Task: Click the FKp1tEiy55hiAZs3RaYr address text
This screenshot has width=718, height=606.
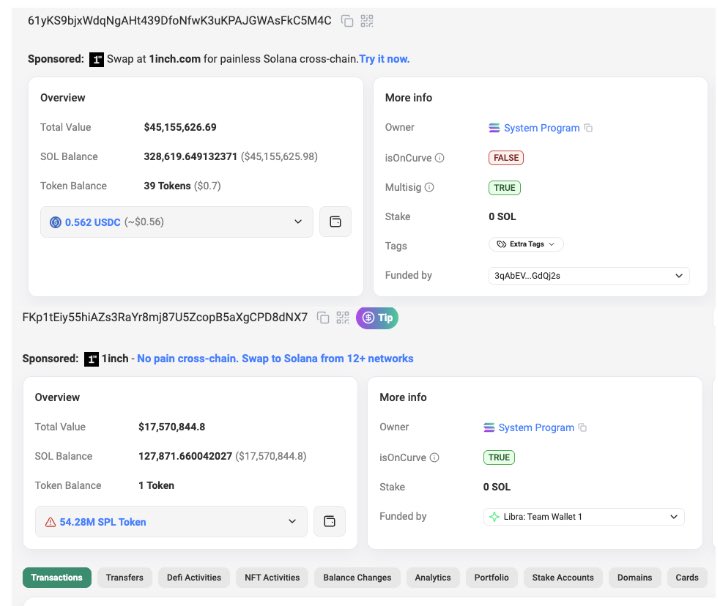Action: point(165,317)
